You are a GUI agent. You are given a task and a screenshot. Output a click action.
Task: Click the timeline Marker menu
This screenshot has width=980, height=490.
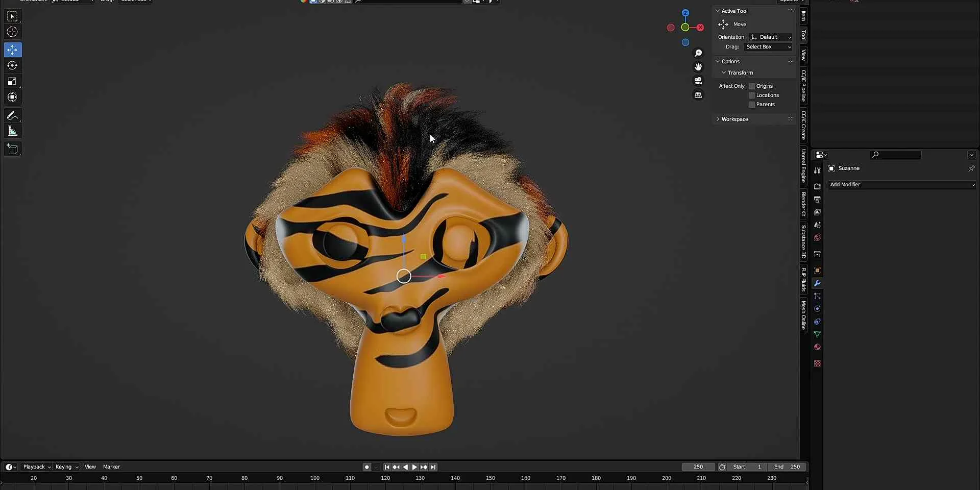[111, 467]
